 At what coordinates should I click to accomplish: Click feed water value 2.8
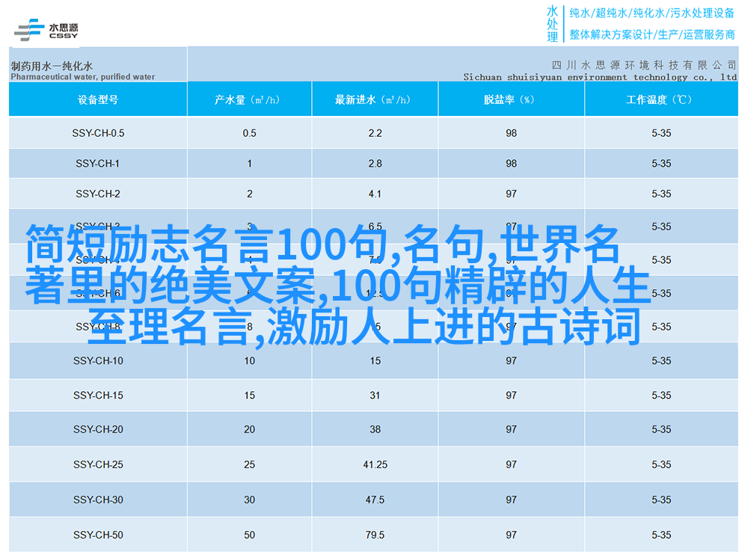[x=375, y=164]
